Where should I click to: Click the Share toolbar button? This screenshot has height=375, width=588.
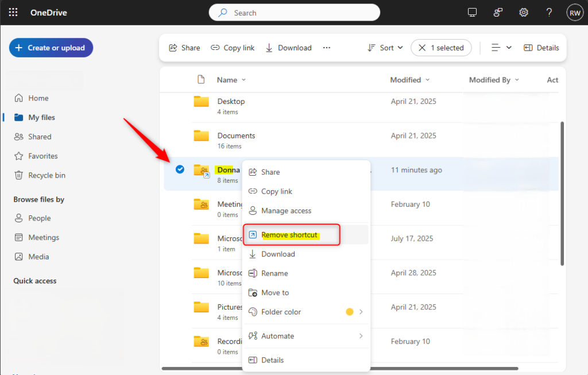[184, 48]
